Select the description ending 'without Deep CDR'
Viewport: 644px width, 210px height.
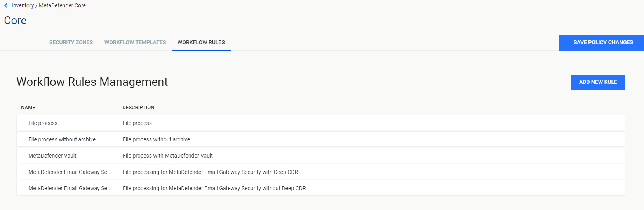214,188
